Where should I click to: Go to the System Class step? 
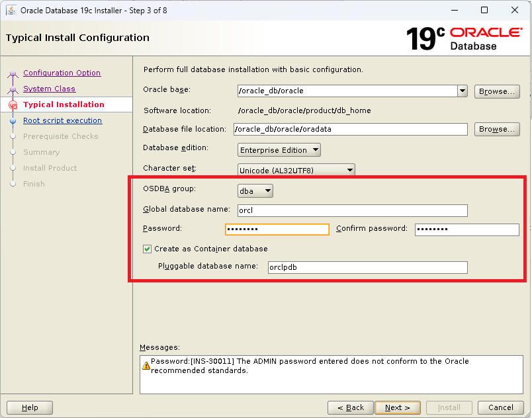click(x=49, y=89)
